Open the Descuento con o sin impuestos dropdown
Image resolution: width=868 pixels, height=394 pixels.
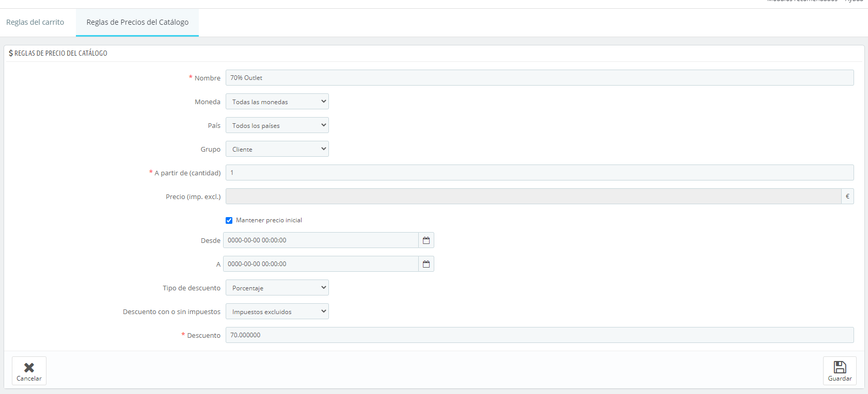(x=277, y=311)
